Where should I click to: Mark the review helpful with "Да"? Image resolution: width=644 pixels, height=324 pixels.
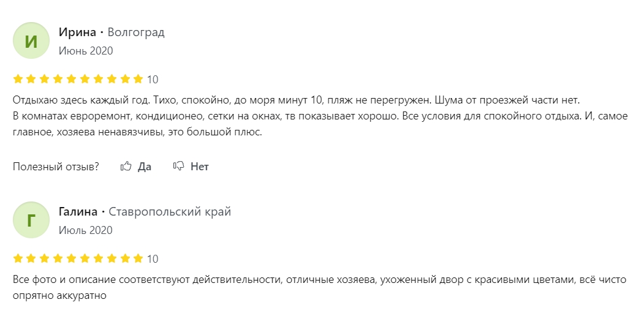coord(145,167)
